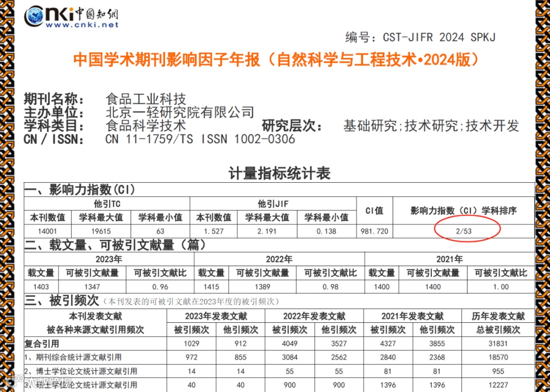Open the www.cnki.net link
The width and height of the screenshot is (550, 392).
[82, 25]
